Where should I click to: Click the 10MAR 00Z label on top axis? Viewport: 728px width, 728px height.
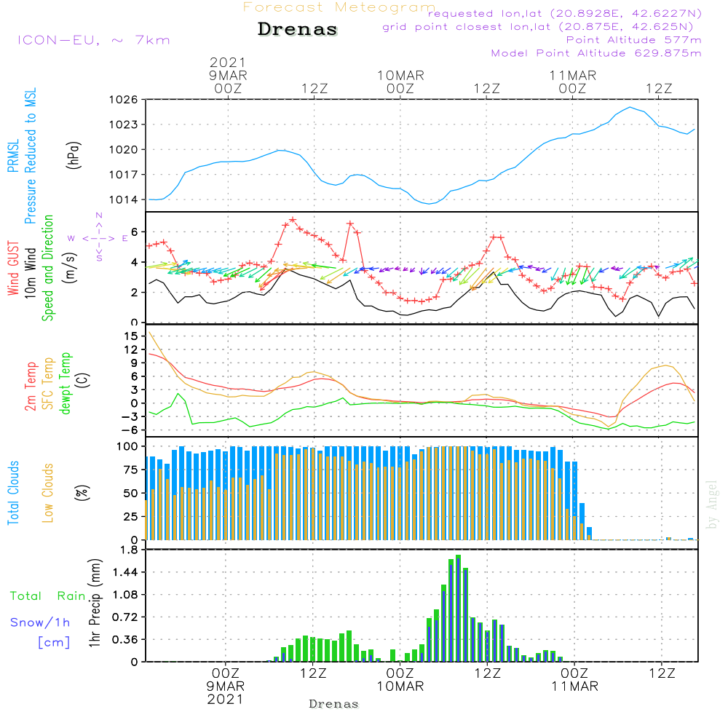point(400,82)
